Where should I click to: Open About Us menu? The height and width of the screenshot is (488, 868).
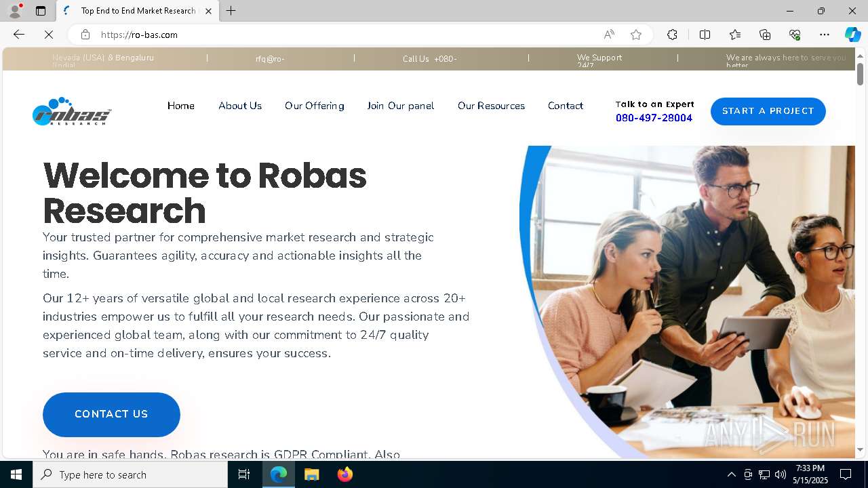240,106
